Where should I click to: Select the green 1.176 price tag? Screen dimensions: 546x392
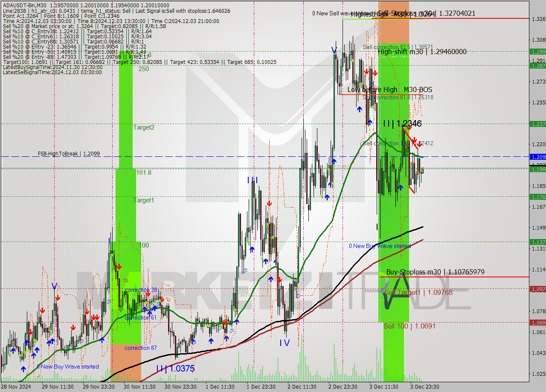[537, 196]
